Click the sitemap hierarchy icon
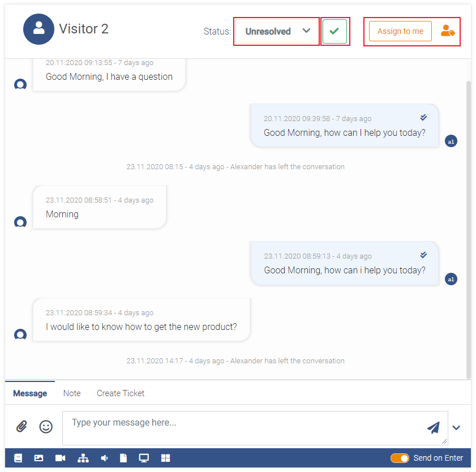Viewport: 476px width, 472px height. (x=83, y=458)
